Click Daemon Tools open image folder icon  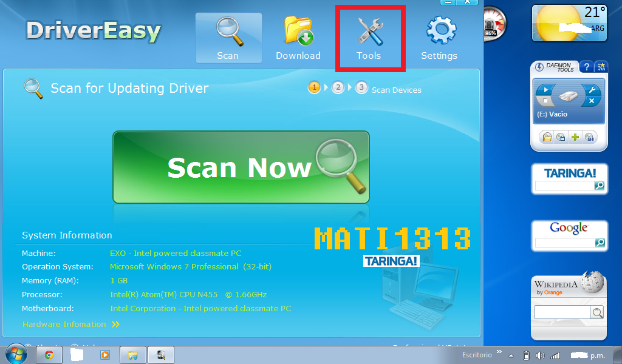[547, 138]
